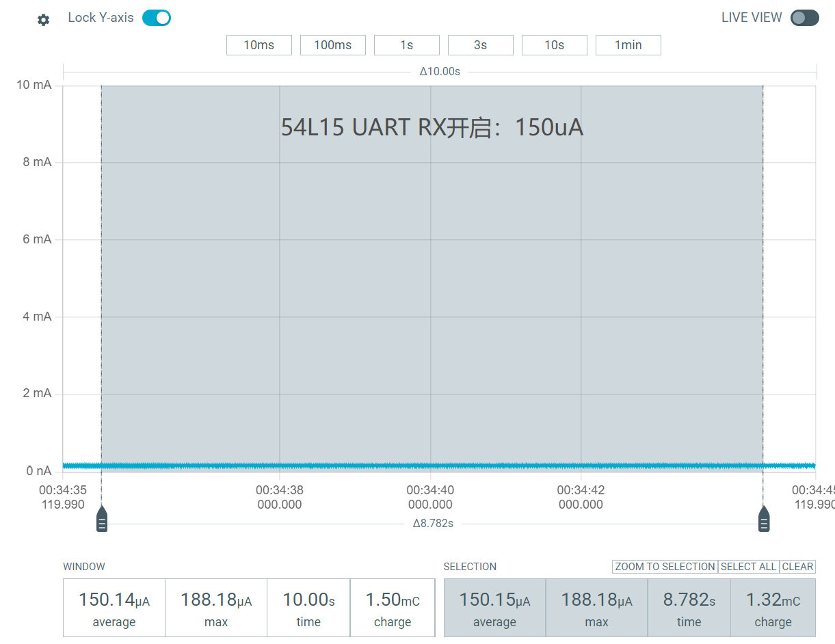Click the selection max 188.18µA value

click(596, 600)
